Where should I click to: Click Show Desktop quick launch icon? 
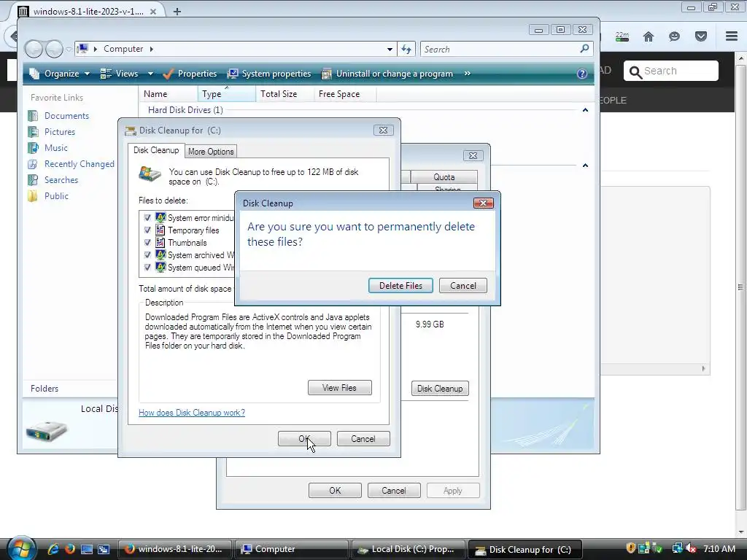pyautogui.click(x=87, y=549)
